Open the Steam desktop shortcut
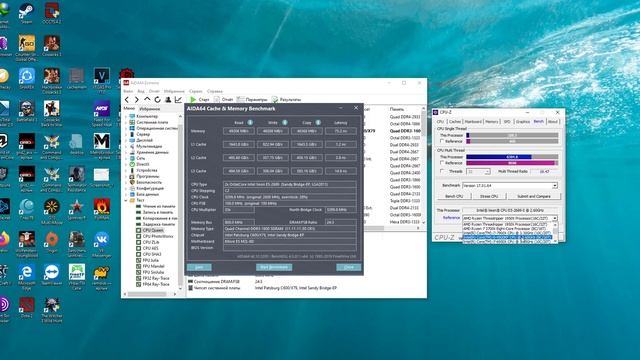 27,13
